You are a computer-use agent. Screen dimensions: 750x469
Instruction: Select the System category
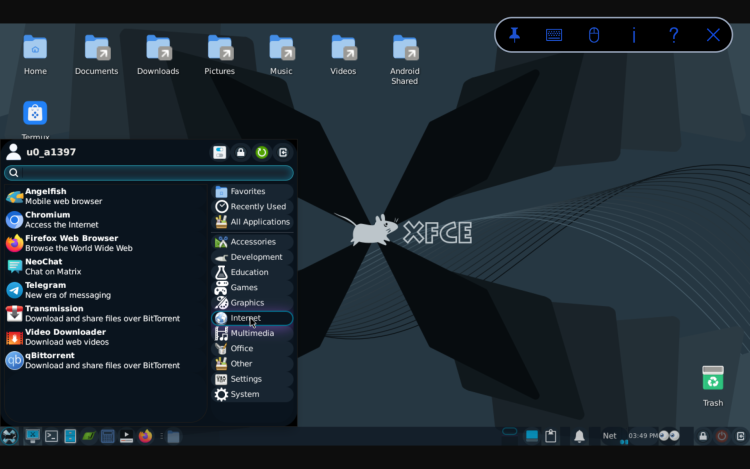252,394
